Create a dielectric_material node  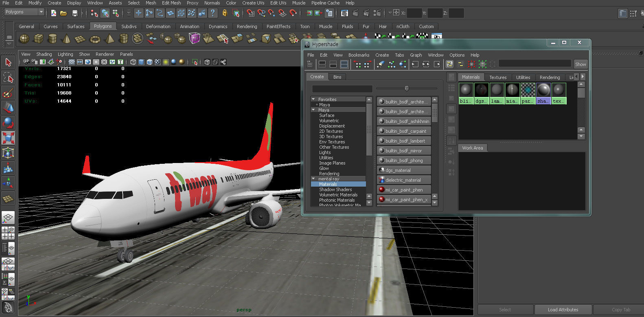404,180
